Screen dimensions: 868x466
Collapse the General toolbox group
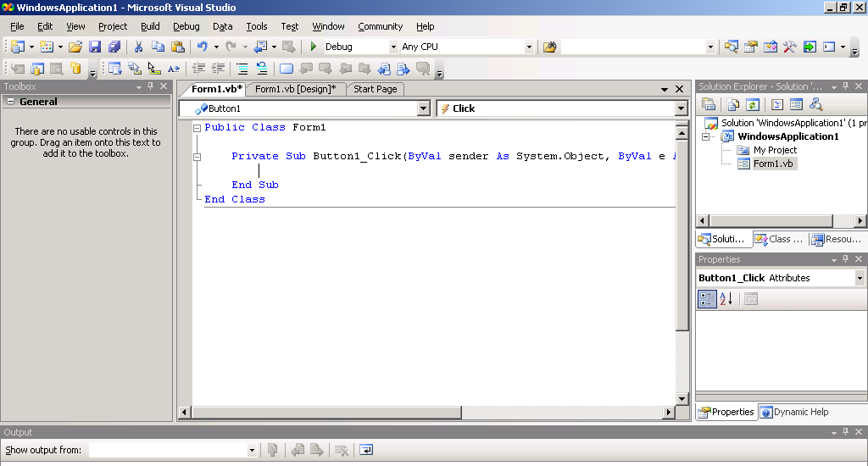[10, 102]
